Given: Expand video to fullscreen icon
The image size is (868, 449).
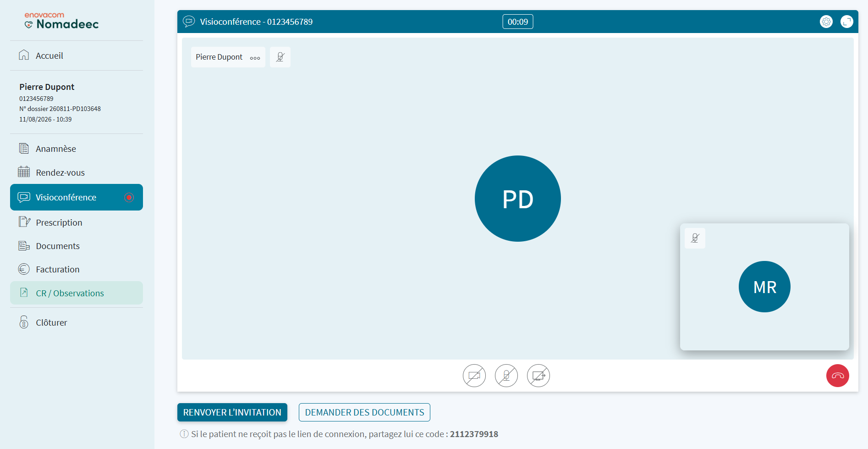Looking at the screenshot, I should click(x=847, y=22).
